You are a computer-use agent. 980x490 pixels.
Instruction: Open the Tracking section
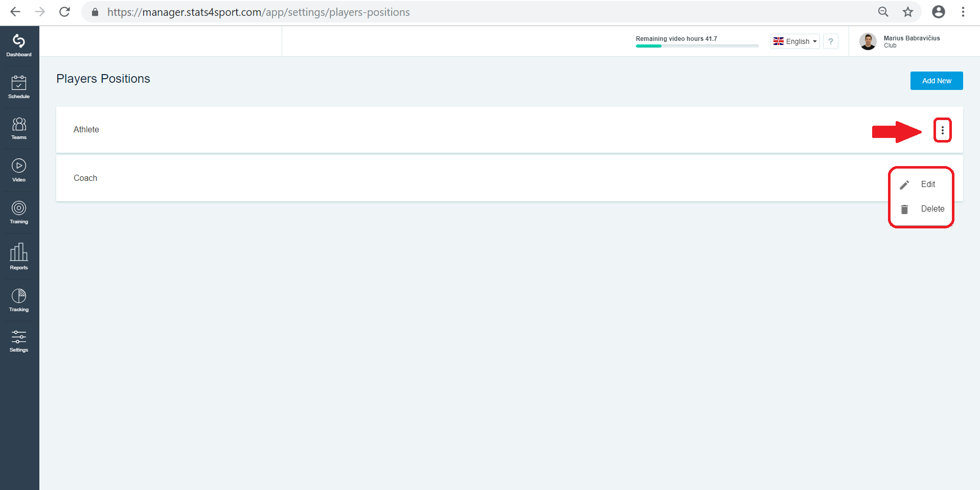(x=19, y=300)
